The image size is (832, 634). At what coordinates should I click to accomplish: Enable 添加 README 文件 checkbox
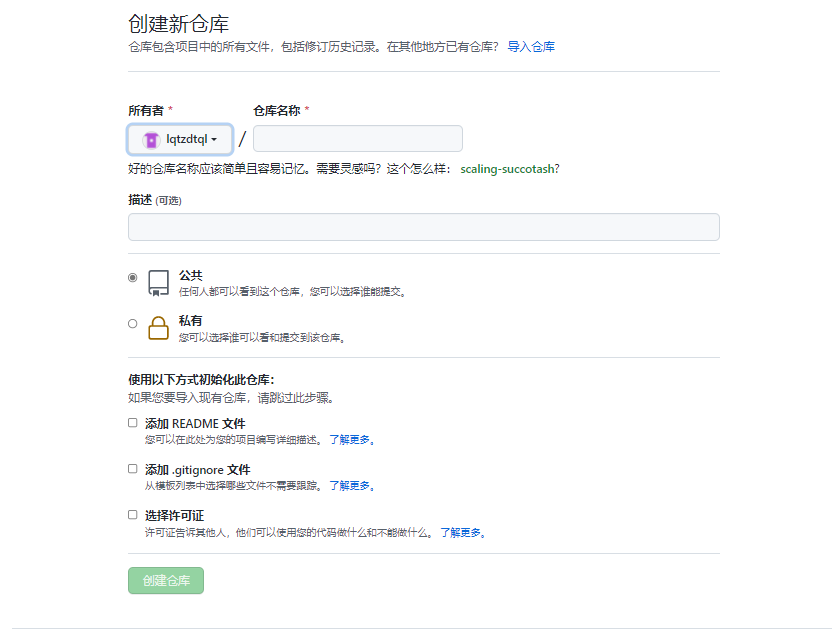click(133, 423)
